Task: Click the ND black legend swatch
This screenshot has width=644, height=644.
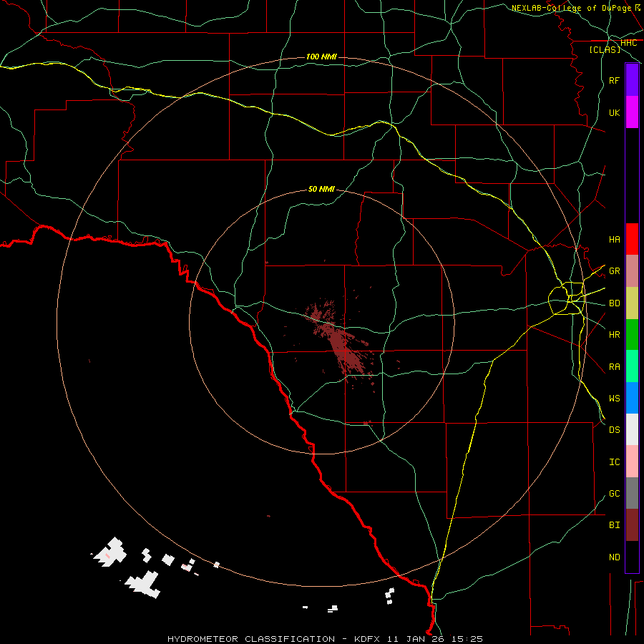Action: 632,557
